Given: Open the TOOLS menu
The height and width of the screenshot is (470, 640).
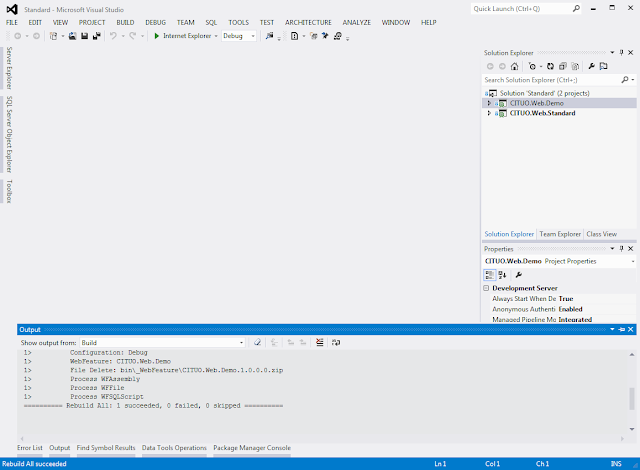Looking at the screenshot, I should tap(238, 22).
